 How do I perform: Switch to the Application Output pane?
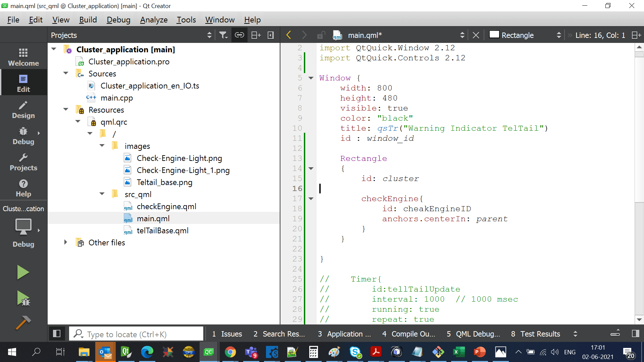[x=344, y=334]
